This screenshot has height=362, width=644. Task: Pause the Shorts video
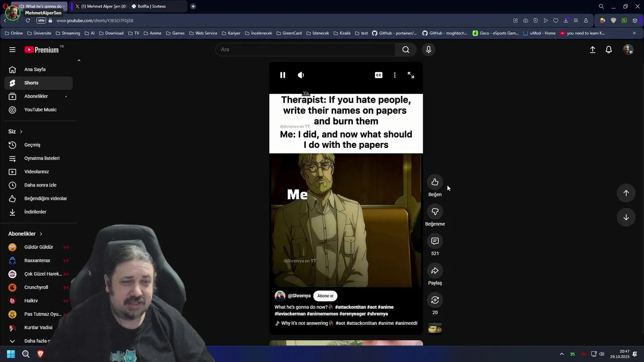pos(283,75)
